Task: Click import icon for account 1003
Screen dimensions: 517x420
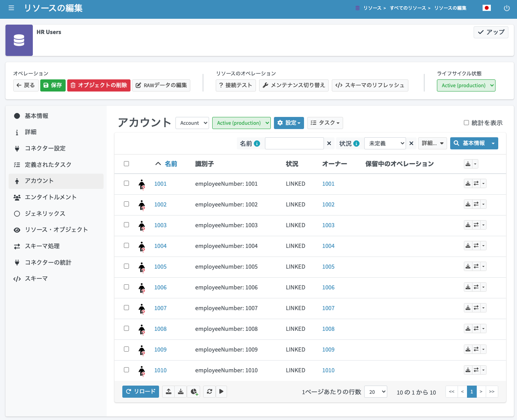Action: 468,225
